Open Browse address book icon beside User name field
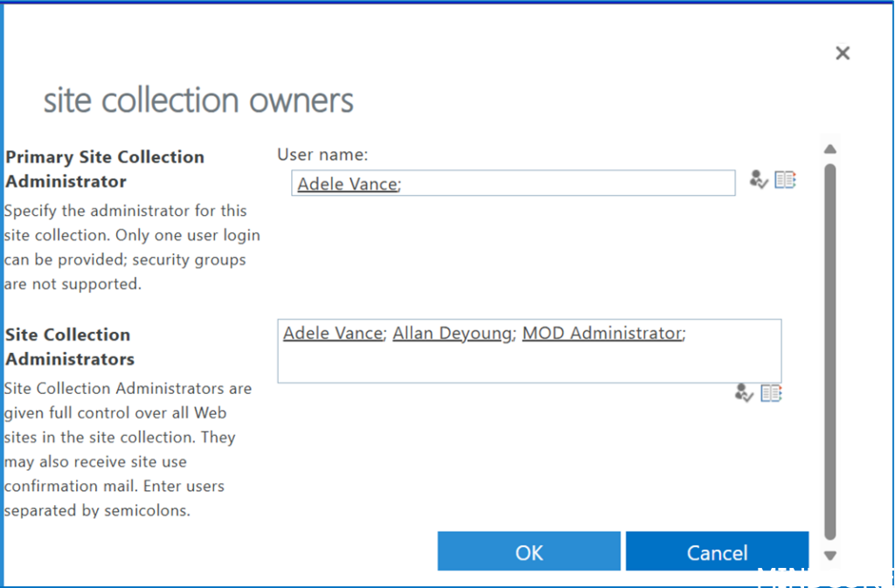895x588 pixels. 785,180
